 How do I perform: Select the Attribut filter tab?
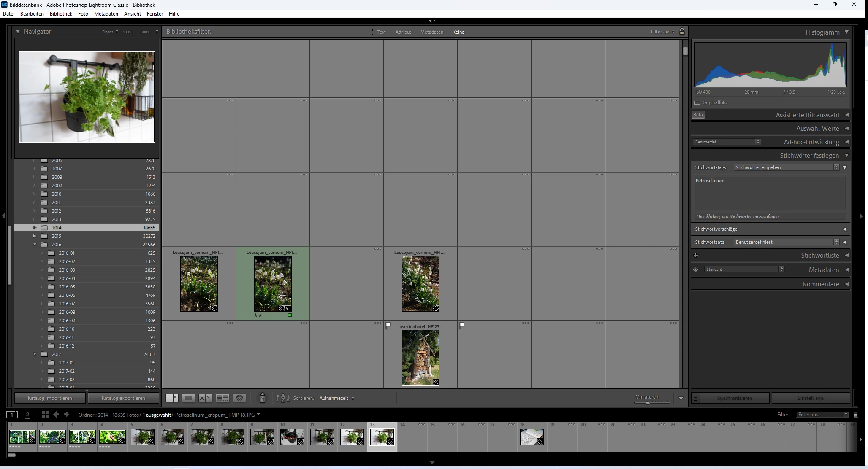403,32
